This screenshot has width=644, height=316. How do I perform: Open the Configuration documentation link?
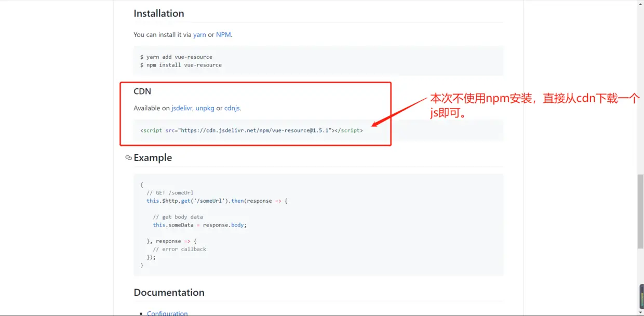pyautogui.click(x=167, y=313)
